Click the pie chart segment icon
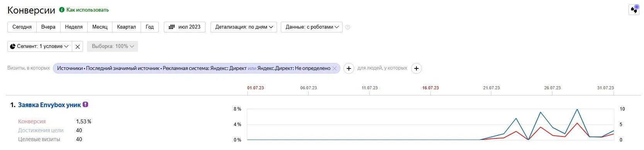The height and width of the screenshot is (150, 644). tap(13, 46)
